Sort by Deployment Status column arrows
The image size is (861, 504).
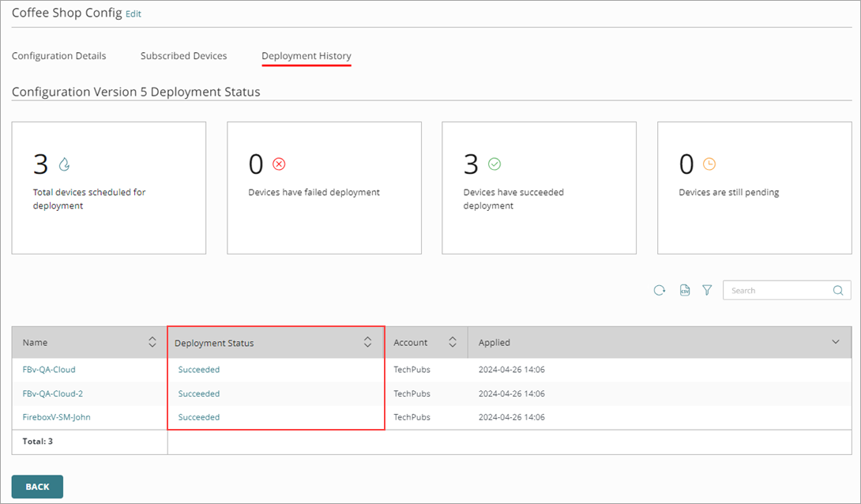[367, 342]
